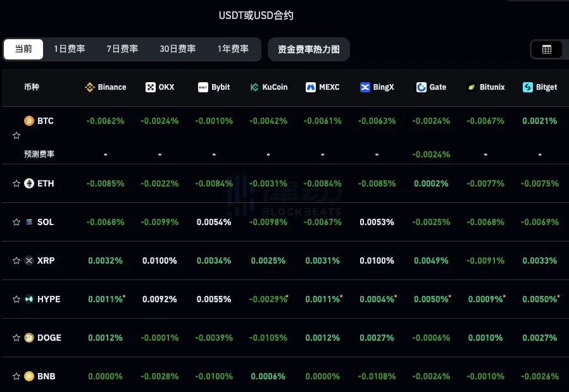
Task: Click the MEXC exchange logo icon
Action: click(x=311, y=87)
